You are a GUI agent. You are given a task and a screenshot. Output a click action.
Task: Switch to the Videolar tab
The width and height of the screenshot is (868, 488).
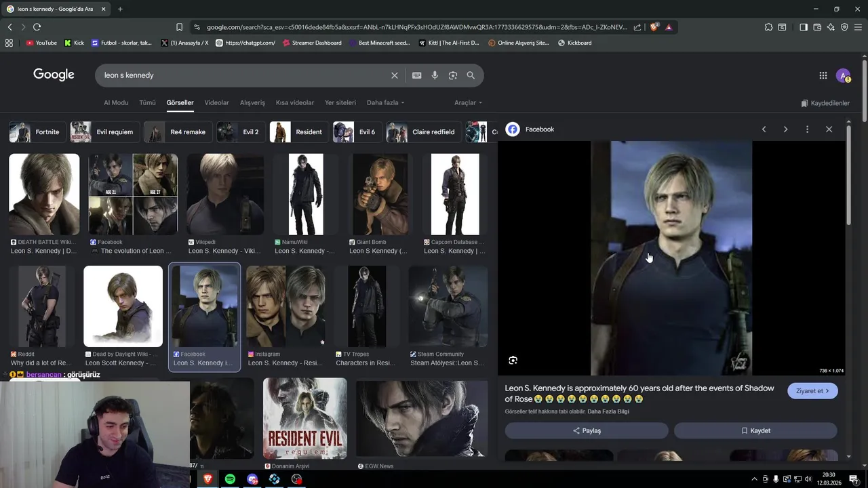(217, 103)
